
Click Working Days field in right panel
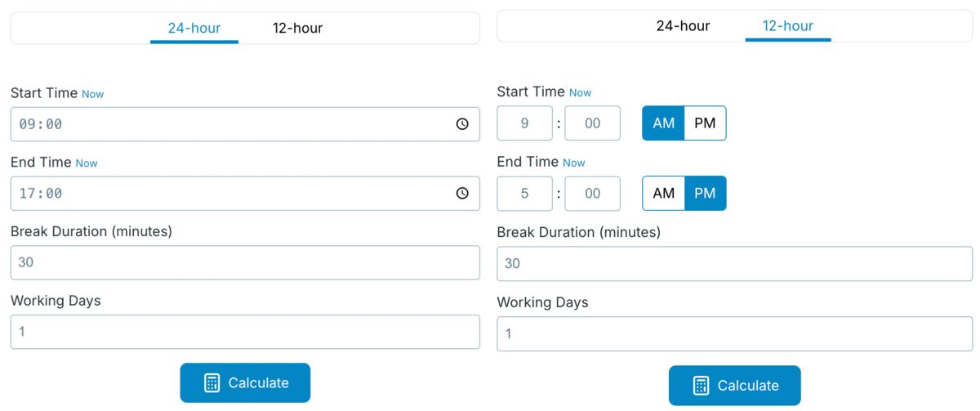coord(735,333)
